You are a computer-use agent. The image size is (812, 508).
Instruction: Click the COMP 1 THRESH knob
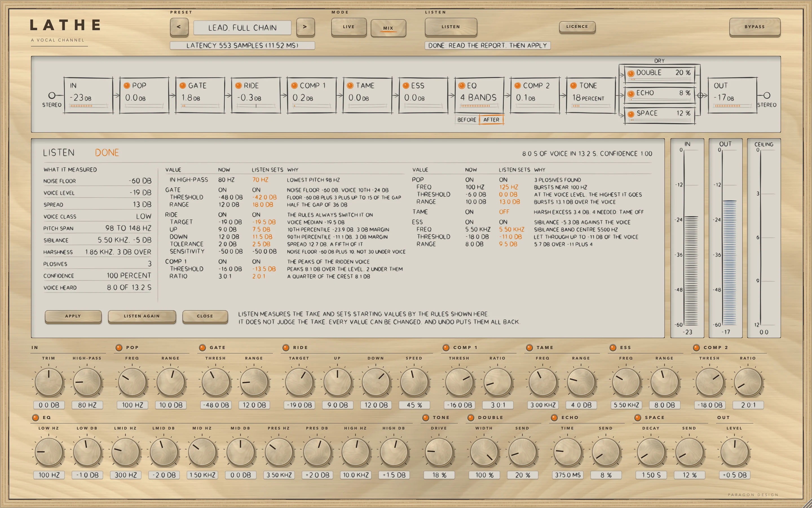(459, 382)
